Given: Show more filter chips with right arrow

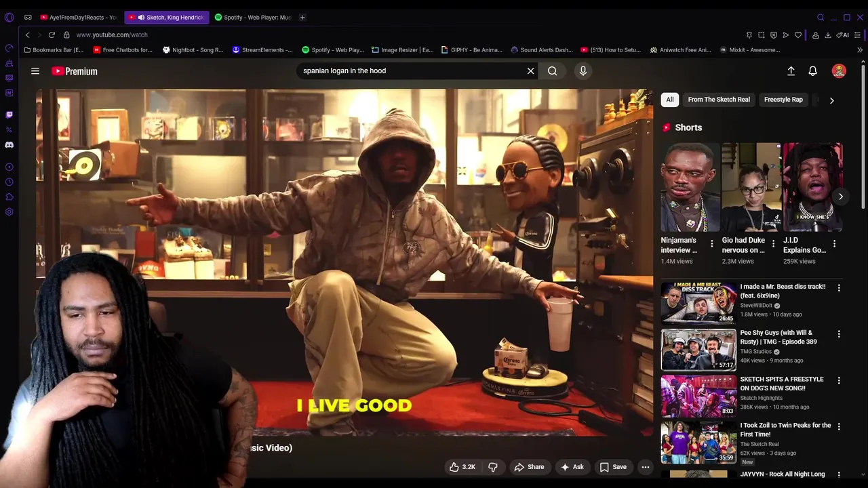Looking at the screenshot, I should click(x=831, y=100).
